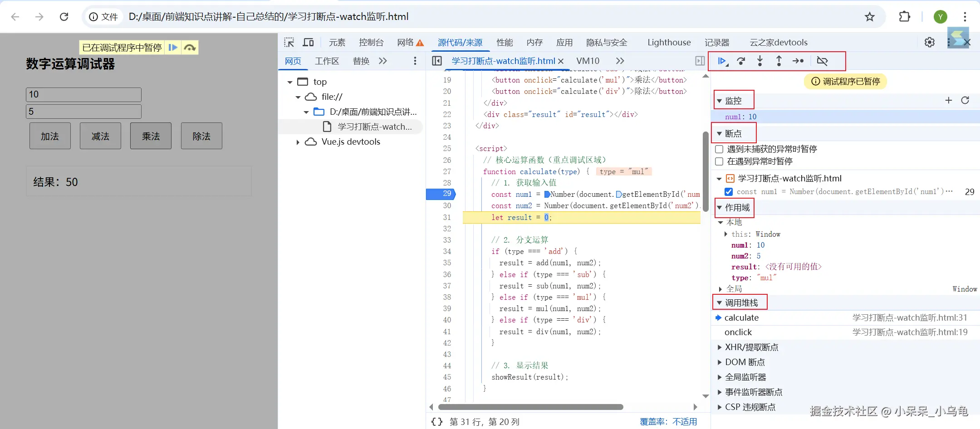The image size is (980, 429).
Task: Switch to the 控制台 Console tab
Action: (371, 42)
